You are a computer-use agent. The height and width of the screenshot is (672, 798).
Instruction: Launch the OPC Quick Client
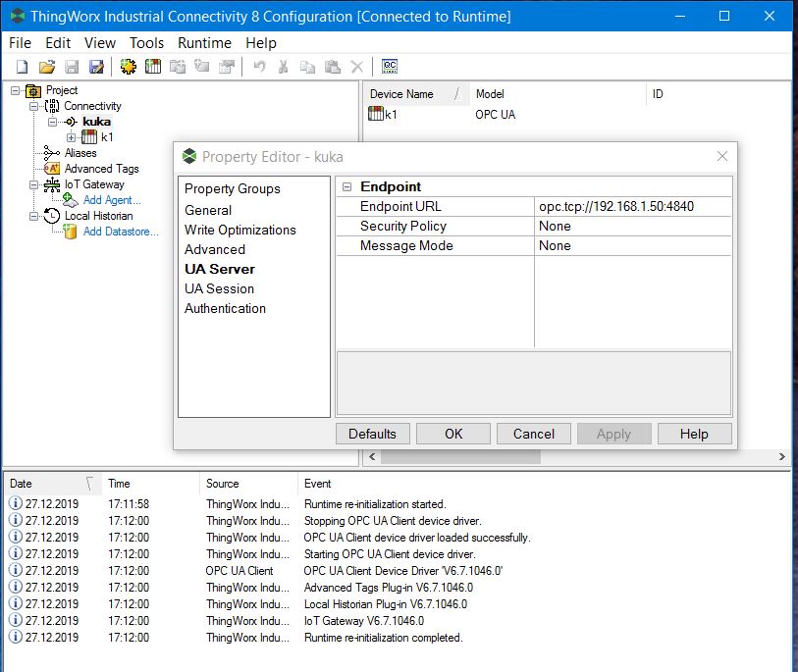tap(389, 66)
